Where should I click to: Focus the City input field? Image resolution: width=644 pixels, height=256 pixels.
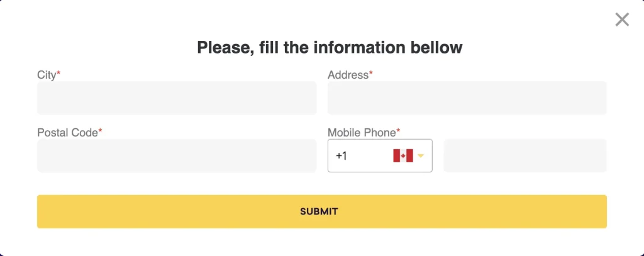coord(177,97)
